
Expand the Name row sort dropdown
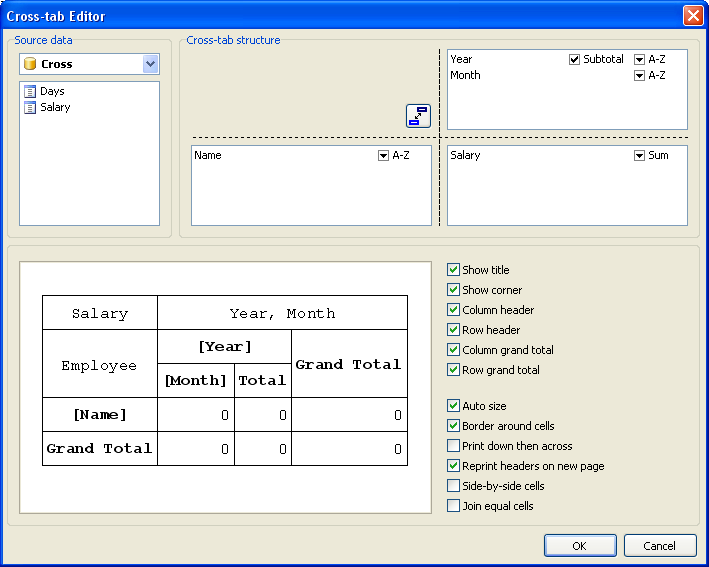click(383, 156)
